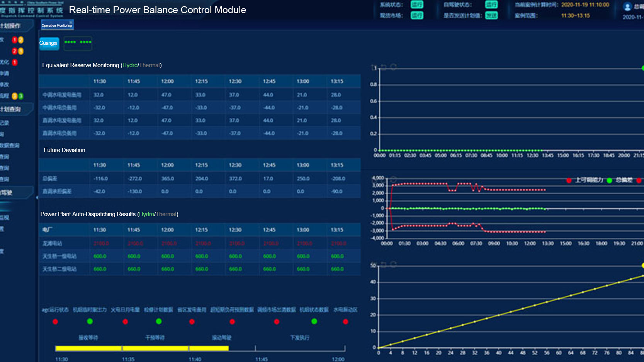
Task: Click zoom-reset icon on the top reserve chart
Action: 384,68
